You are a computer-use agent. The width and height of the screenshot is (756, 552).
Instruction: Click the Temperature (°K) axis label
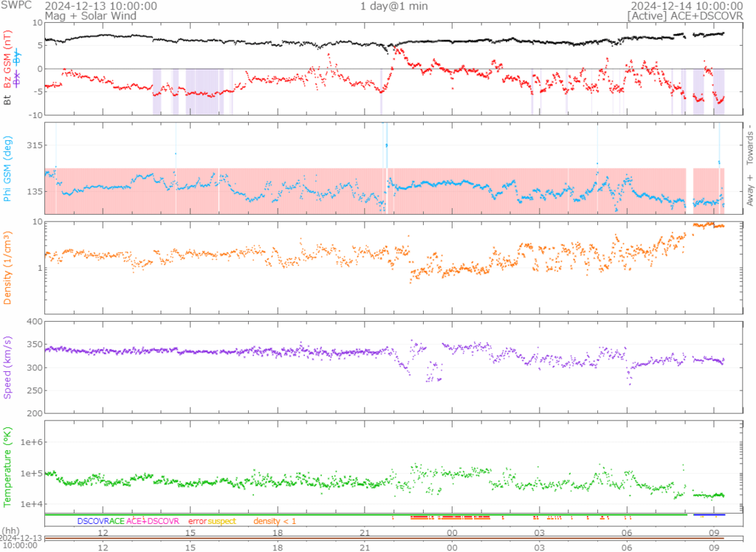pyautogui.click(x=7, y=468)
